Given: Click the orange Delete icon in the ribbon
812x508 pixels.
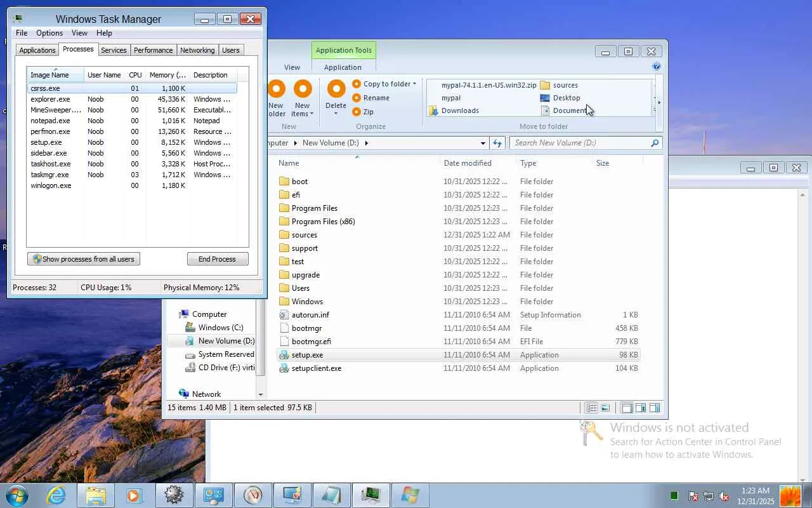Looking at the screenshot, I should pyautogui.click(x=336, y=89).
